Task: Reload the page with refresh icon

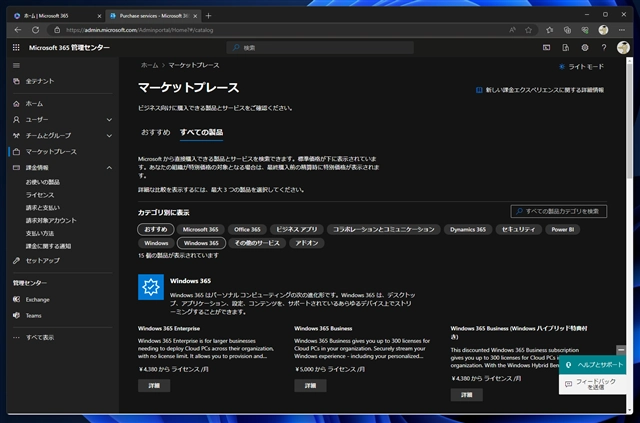Action: (x=36, y=30)
